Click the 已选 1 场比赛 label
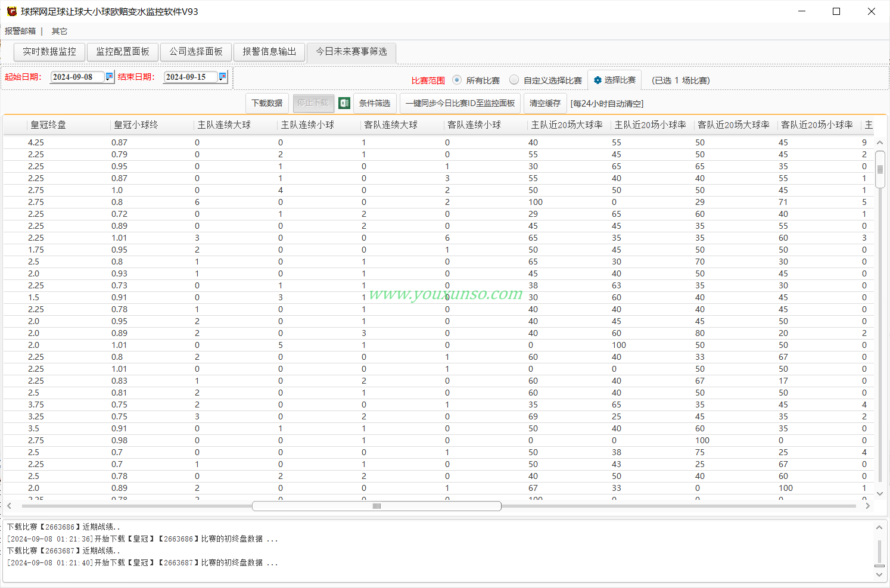The width and height of the screenshot is (890, 588). 680,80
